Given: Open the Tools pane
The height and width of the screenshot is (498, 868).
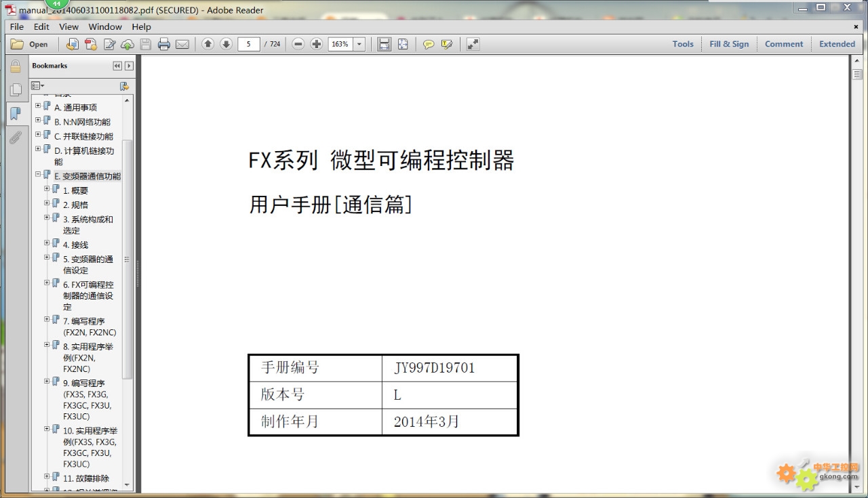Looking at the screenshot, I should coord(683,44).
